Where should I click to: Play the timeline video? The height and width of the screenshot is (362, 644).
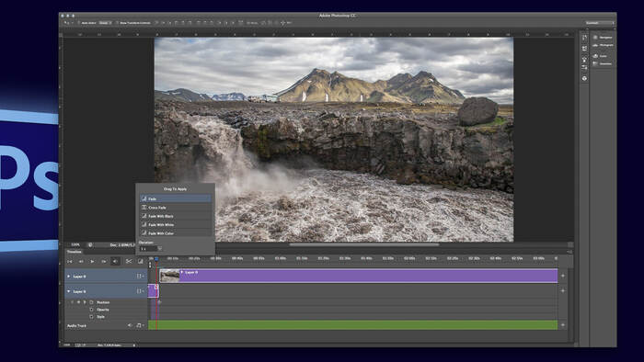click(x=92, y=261)
